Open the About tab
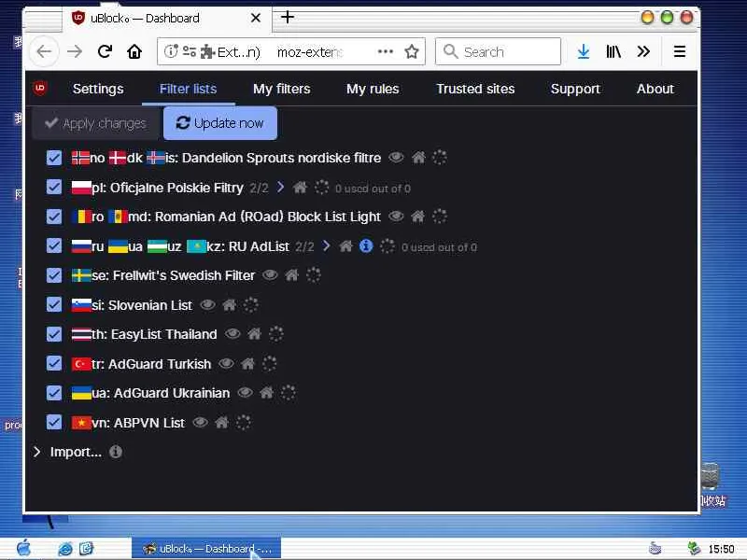Image resolution: width=747 pixels, height=560 pixels. 655,89
